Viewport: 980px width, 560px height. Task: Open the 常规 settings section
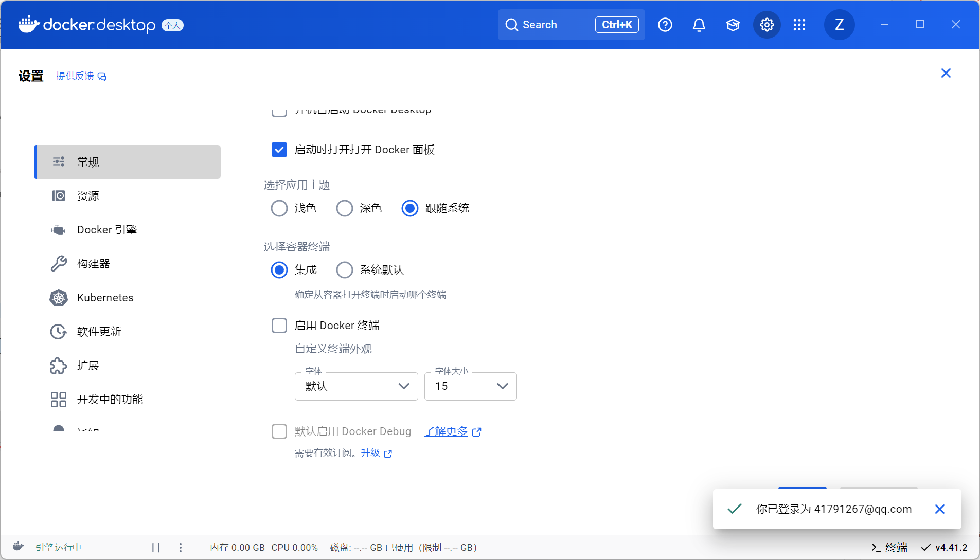tap(128, 162)
